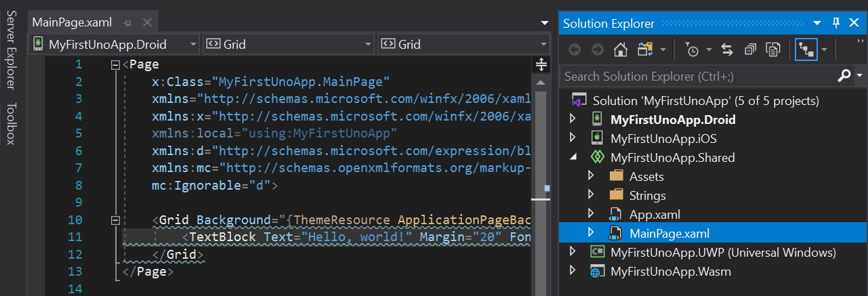Go to Solution Explorer Home view
Screen dimensions: 868x296
(620, 49)
